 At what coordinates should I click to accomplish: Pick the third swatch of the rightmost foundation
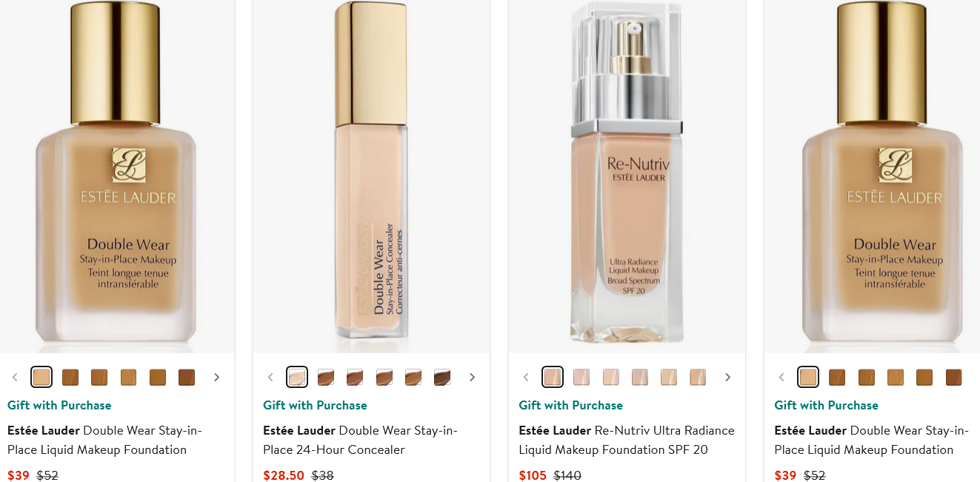[867, 377]
